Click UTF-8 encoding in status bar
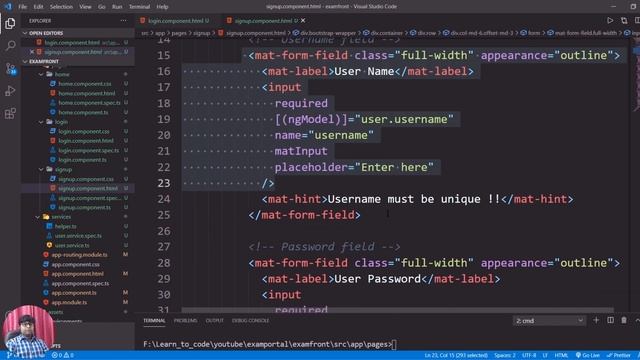 pos(529,356)
